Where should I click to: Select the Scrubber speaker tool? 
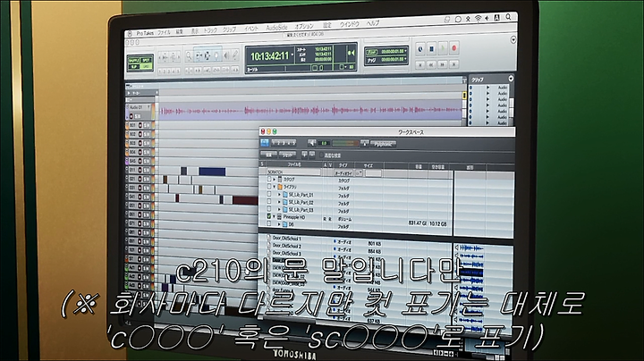[x=226, y=55]
